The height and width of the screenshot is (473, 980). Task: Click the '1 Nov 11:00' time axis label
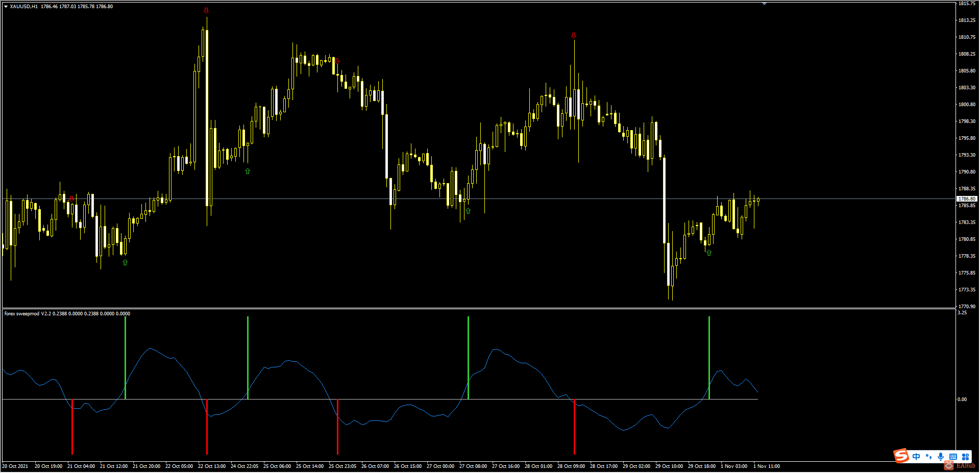click(767, 466)
